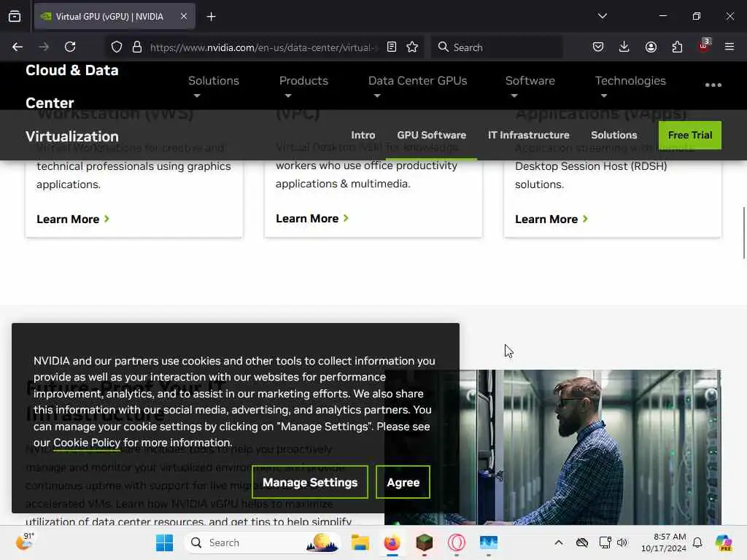The width and height of the screenshot is (747, 560).
Task: Learn More about virtual applications vApps
Action: coord(551,219)
